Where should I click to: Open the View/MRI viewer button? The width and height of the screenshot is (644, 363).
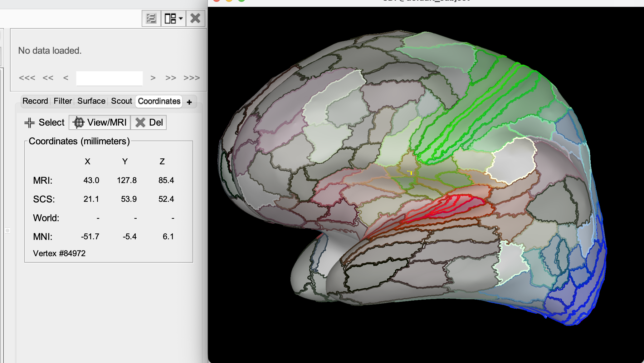tap(100, 122)
